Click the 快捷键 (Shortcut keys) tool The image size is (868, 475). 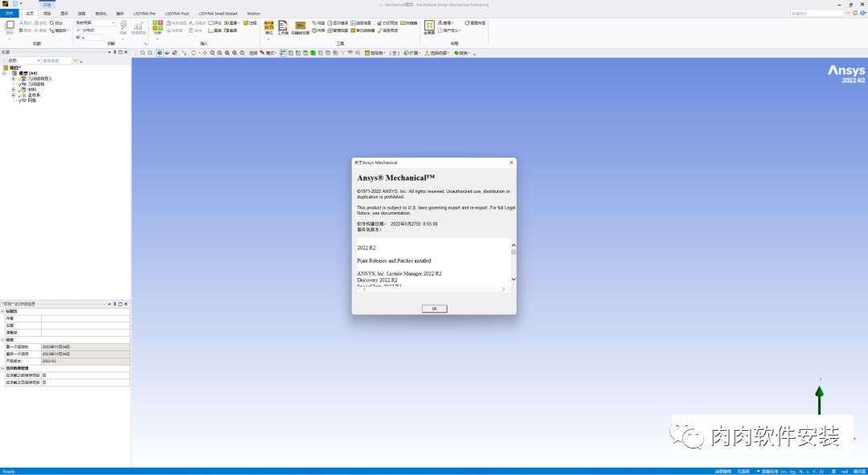coord(410,23)
